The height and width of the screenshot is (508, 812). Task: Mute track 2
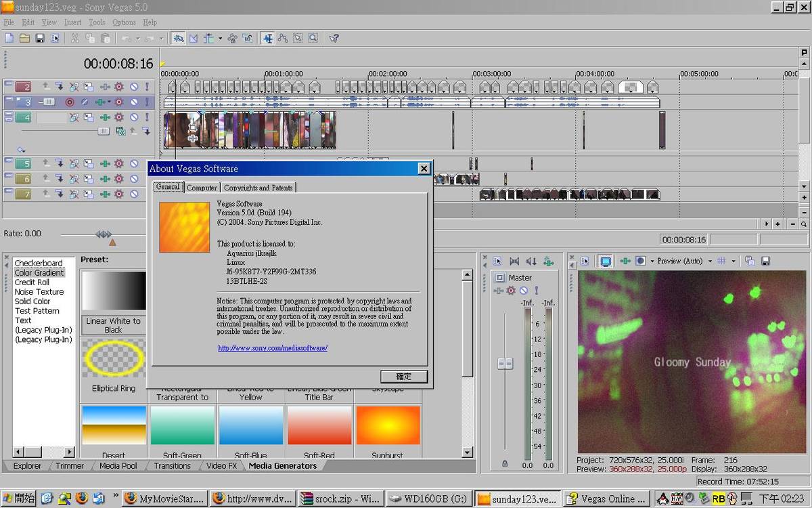coord(134,87)
